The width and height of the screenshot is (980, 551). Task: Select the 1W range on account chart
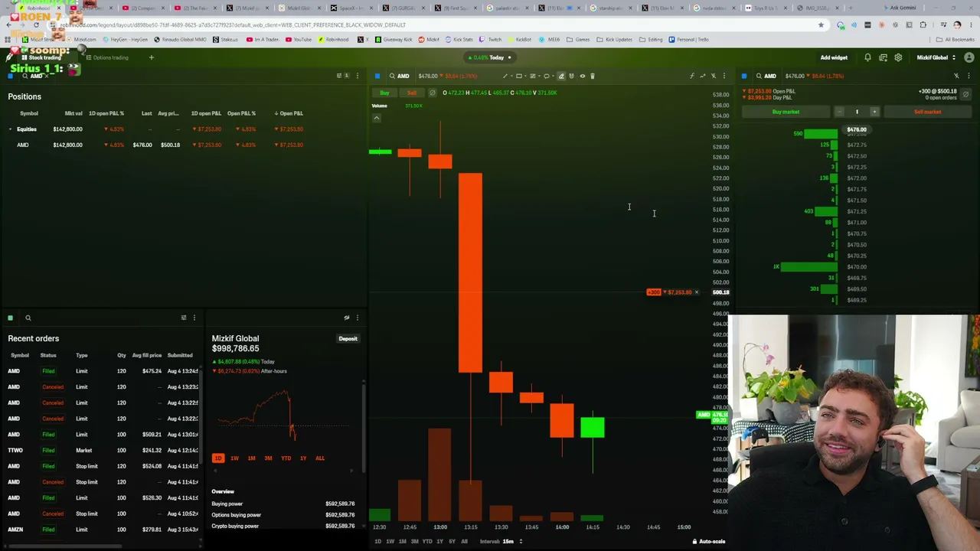click(x=234, y=458)
